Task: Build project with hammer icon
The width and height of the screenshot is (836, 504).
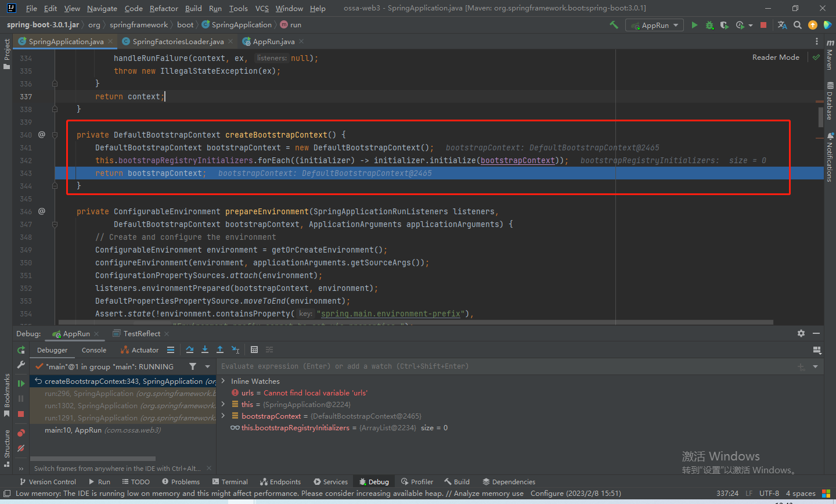Action: click(x=614, y=25)
